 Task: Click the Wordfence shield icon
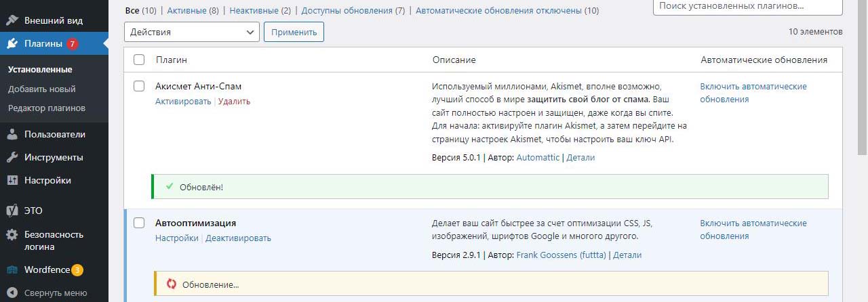click(12, 270)
